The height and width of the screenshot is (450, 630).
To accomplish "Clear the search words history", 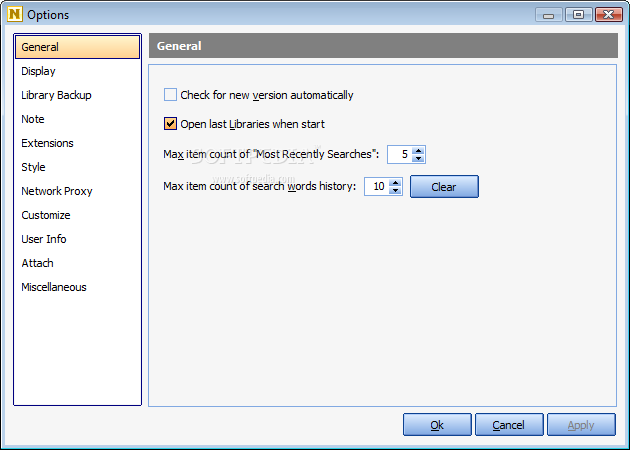I will [444, 187].
